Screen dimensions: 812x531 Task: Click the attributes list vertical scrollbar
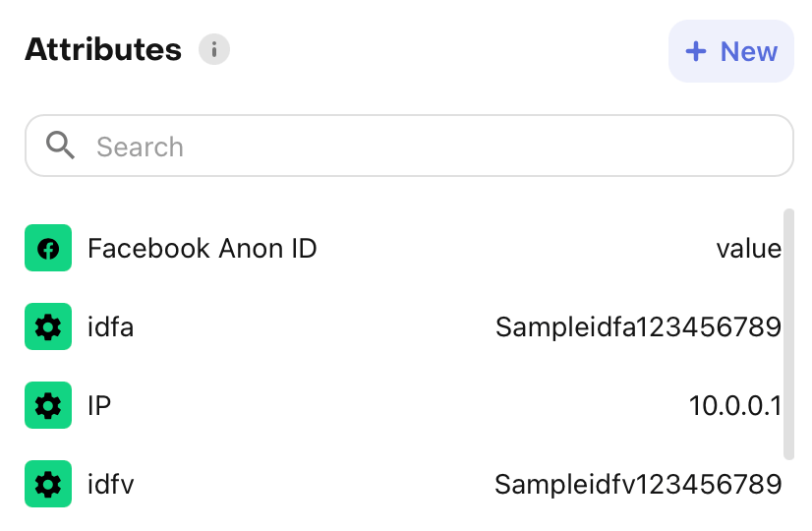point(788,332)
